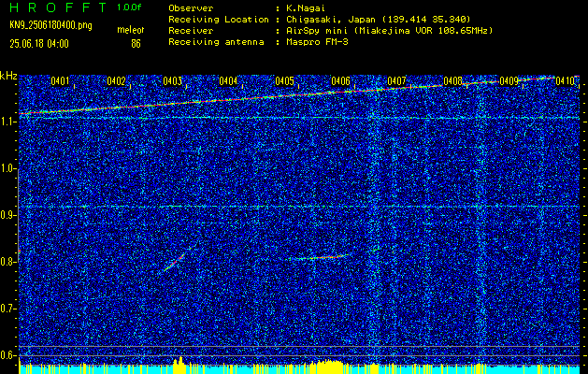This screenshot has height=374, width=588.
Task: Click the Receiver field label
Action: 191,30
